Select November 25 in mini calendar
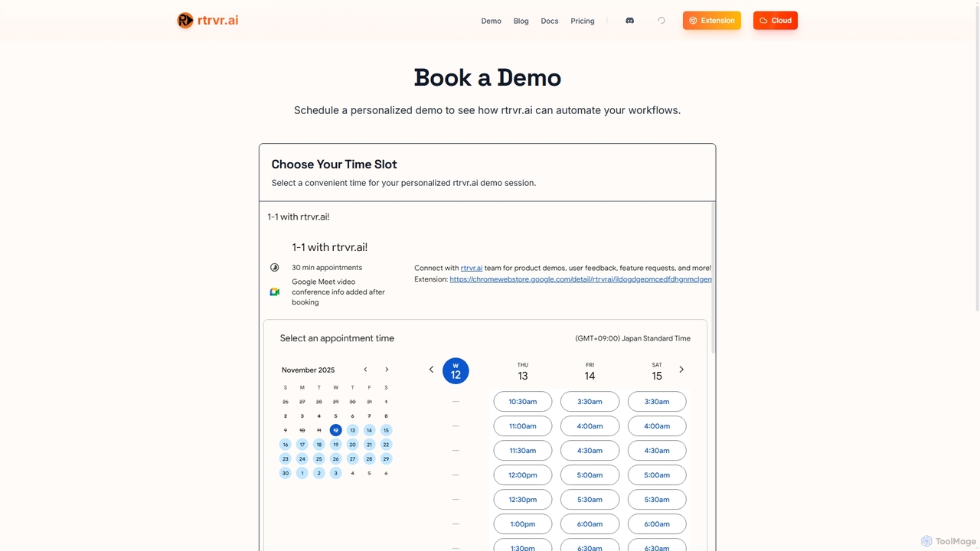Screen dimensions: 980x551 click(x=319, y=459)
